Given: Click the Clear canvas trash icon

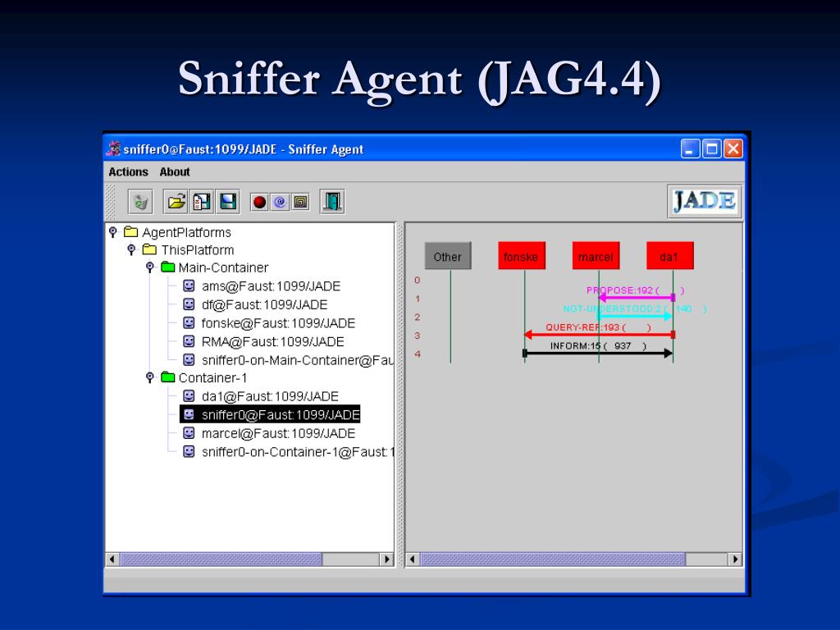Looking at the screenshot, I should 140,202.
